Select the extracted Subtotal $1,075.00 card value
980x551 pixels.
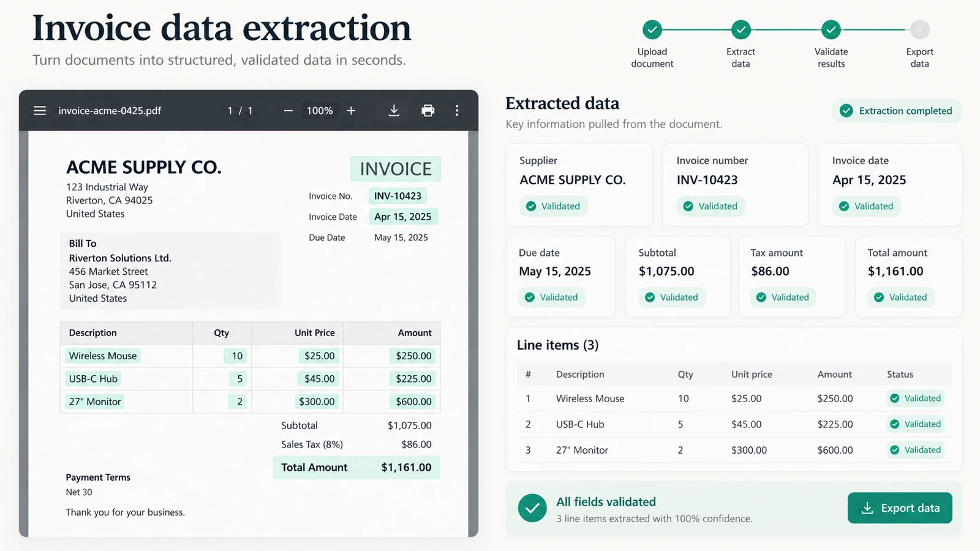coord(666,271)
